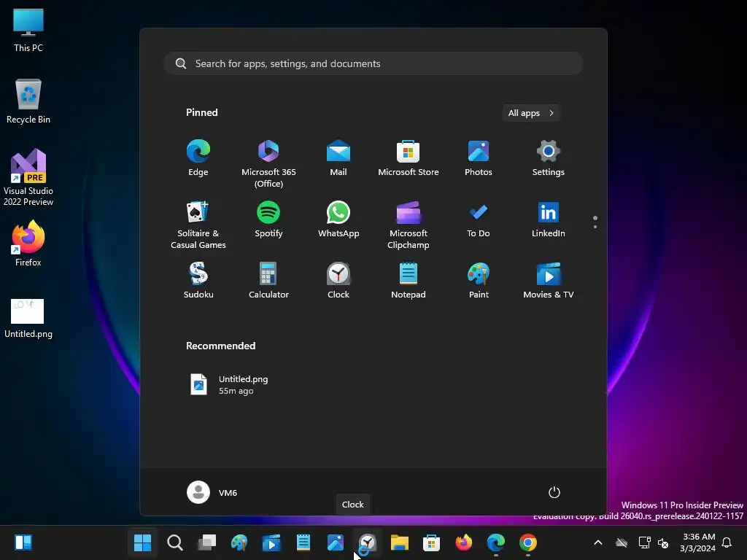
Task: Select Recycle Bin desktop icon
Action: click(28, 101)
